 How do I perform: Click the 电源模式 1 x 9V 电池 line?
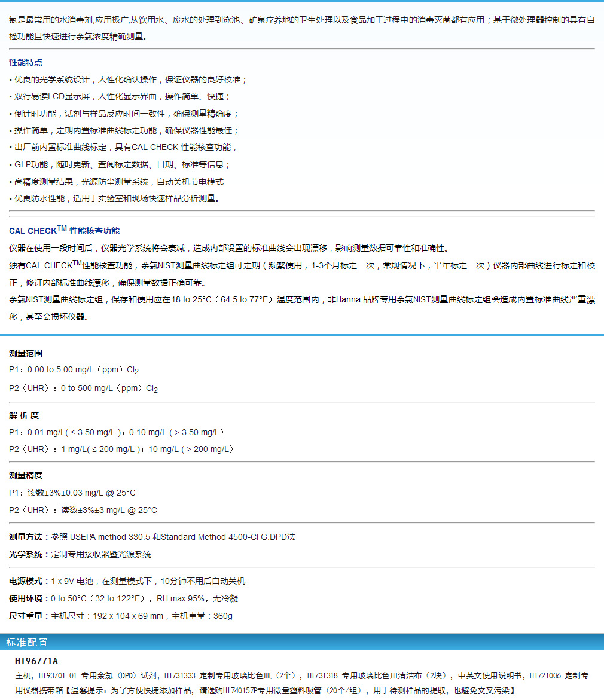127,581
